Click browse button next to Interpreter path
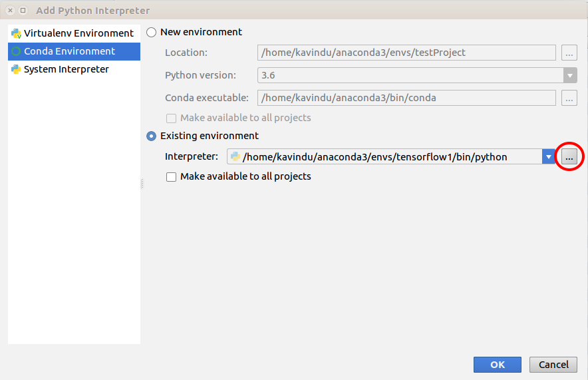The image size is (588, 380). tap(569, 157)
